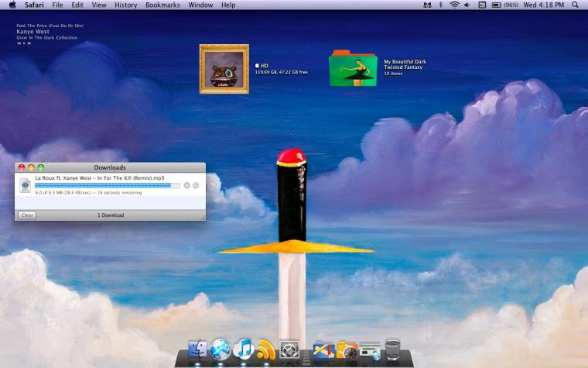Launch the Safari globe icon in the Dock
This screenshot has height=368, width=588.
tap(220, 349)
